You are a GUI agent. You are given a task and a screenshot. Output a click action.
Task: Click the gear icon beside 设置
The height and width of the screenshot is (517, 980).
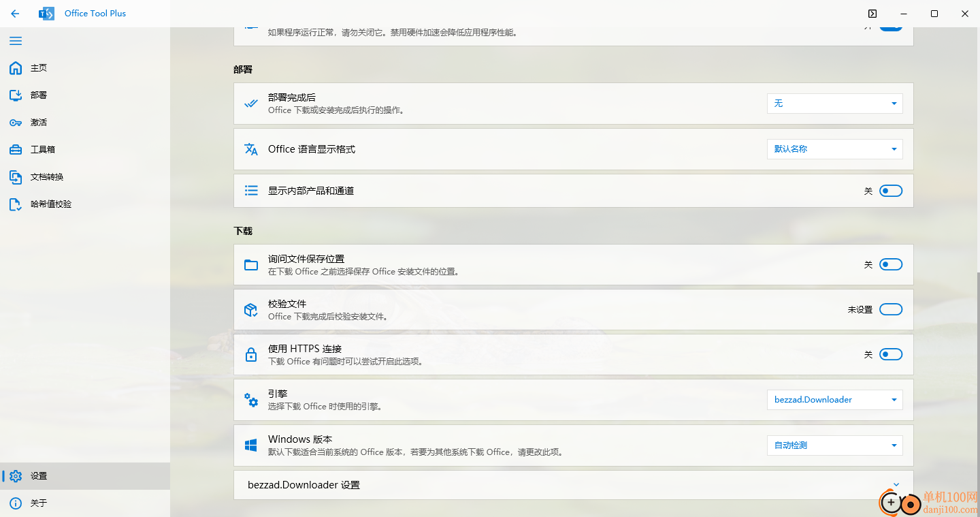16,476
